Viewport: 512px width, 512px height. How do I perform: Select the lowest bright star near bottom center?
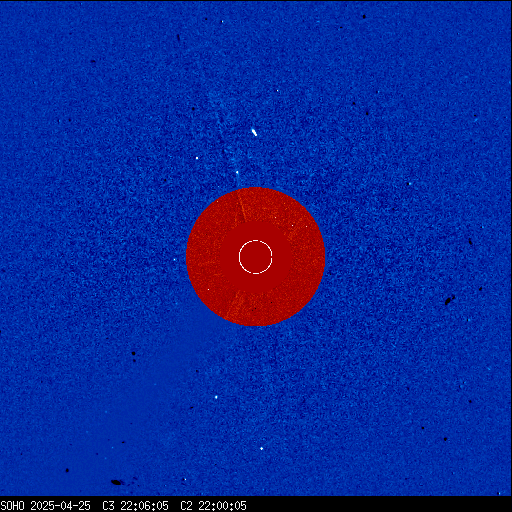[261, 449]
